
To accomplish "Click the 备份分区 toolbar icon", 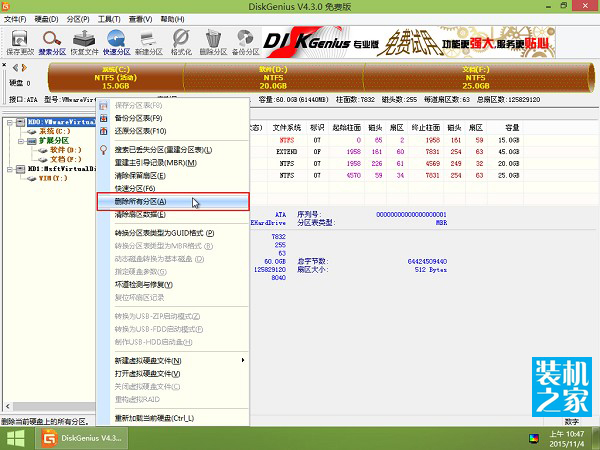I will (x=245, y=42).
